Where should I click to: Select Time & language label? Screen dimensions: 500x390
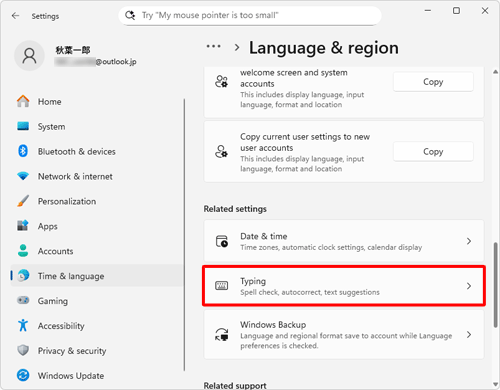coord(71,276)
